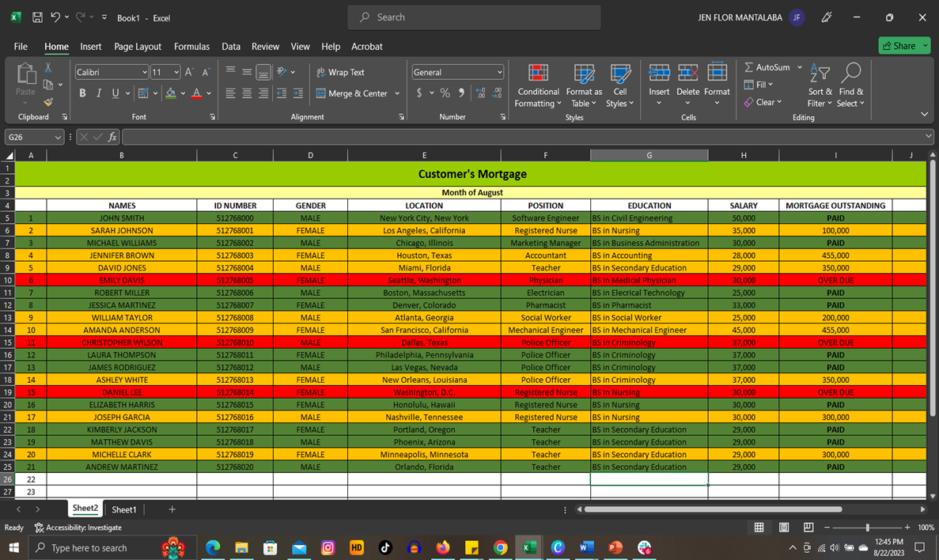Click the zoom slider in status bar

coord(867,528)
